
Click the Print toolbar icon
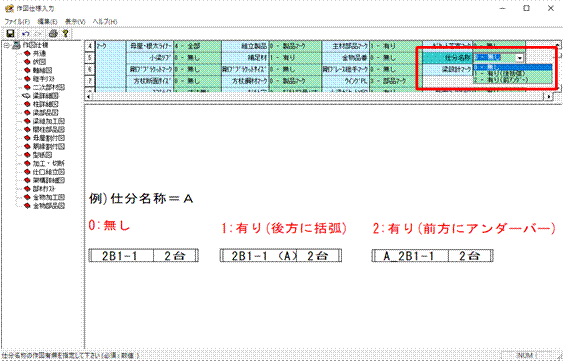pyautogui.click(x=53, y=34)
